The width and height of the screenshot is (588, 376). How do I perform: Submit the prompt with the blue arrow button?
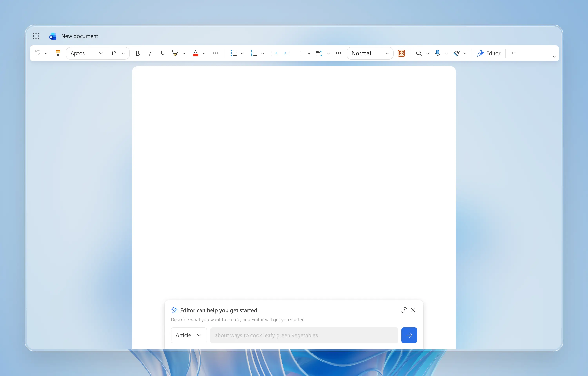pyautogui.click(x=409, y=335)
